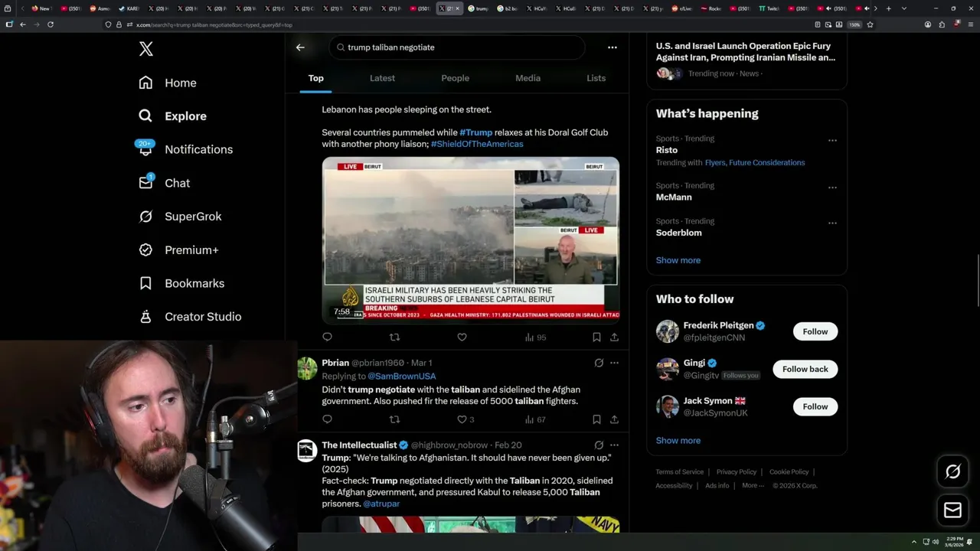Image resolution: width=980 pixels, height=551 pixels.
Task: Switch to the Media tab
Action: click(x=528, y=78)
